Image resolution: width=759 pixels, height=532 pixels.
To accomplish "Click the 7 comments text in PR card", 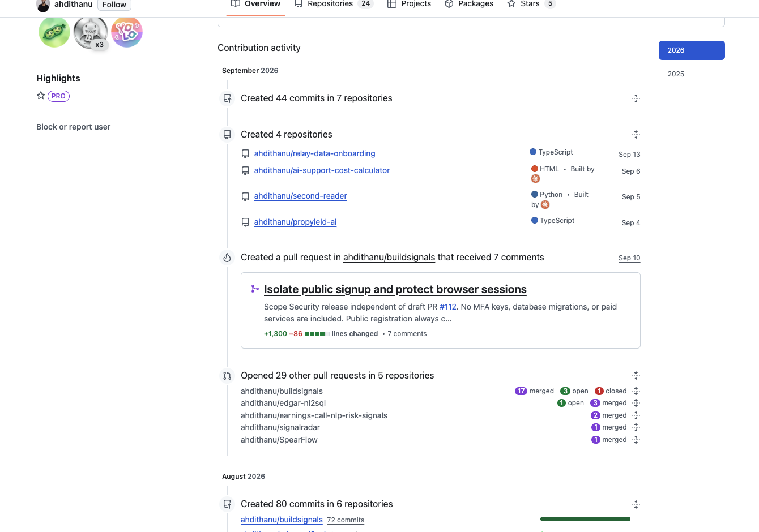I will click(x=407, y=334).
